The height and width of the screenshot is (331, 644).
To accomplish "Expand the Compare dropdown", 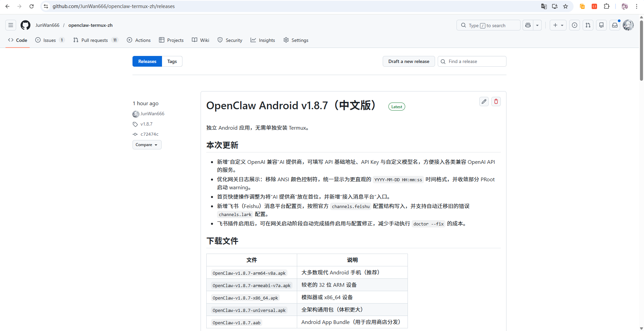I will coord(147,145).
